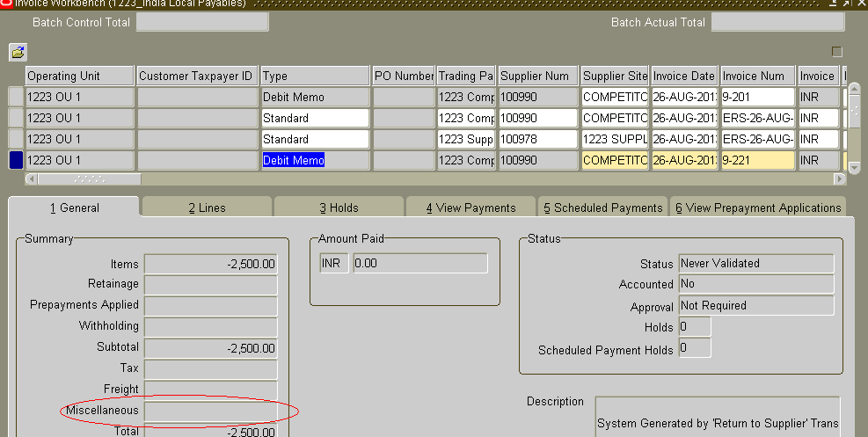The height and width of the screenshot is (437, 868).
Task: Click the Supplier Num column header
Action: tap(538, 76)
